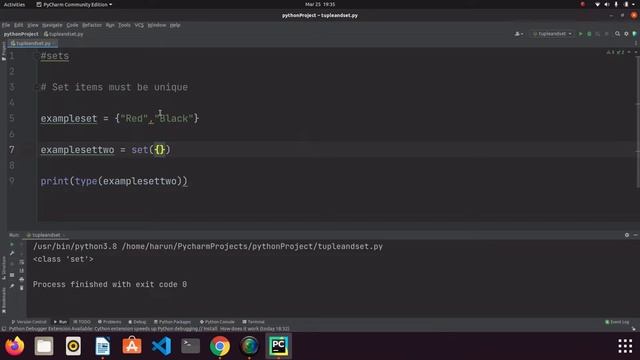The image size is (640, 360).
Task: Open Terminal tool window at bottom bar
Action: (x=253, y=322)
